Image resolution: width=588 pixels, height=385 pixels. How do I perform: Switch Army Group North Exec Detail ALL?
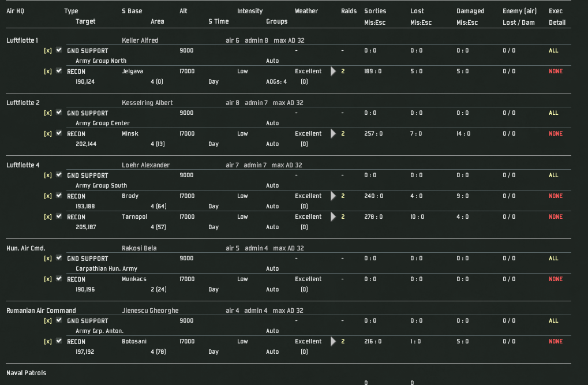553,50
